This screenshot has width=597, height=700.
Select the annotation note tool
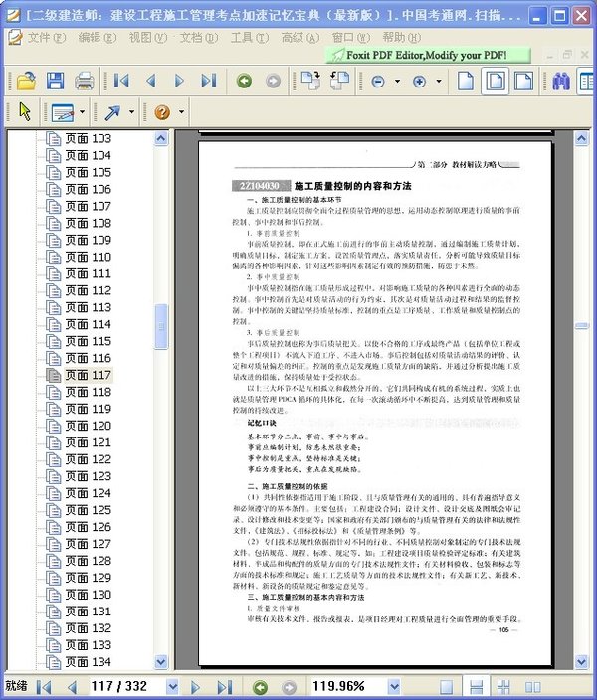63,112
